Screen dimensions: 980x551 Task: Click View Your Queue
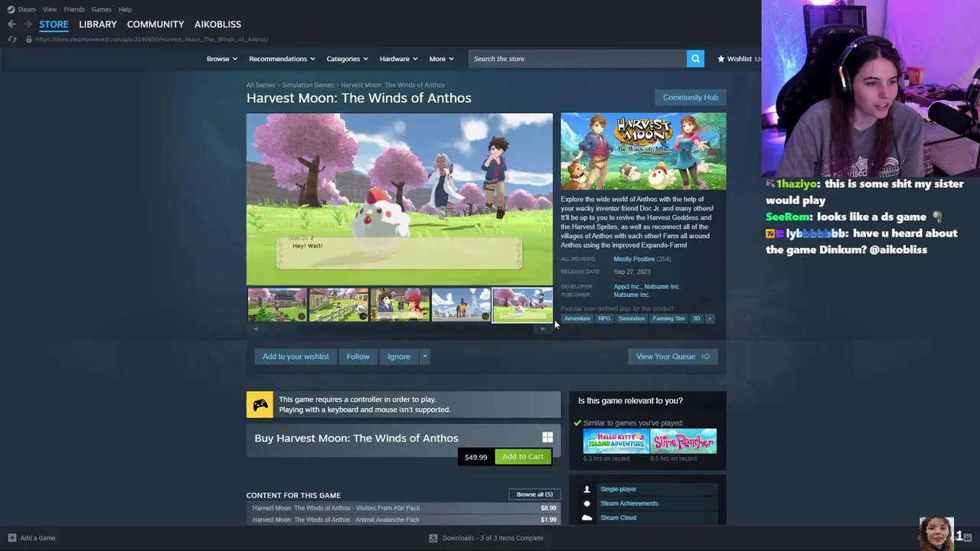[x=673, y=357]
